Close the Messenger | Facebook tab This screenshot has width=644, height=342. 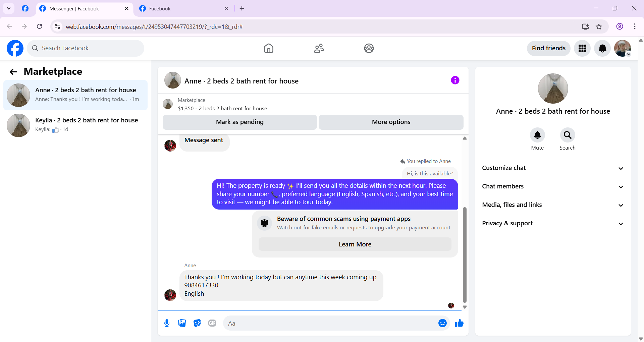click(126, 8)
